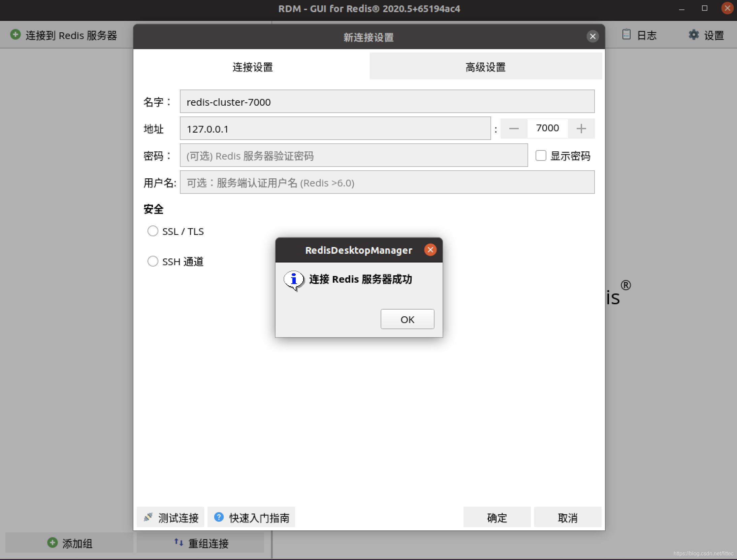The image size is (737, 560).
Task: Select the SSH 通道 radio option
Action: [x=153, y=261]
